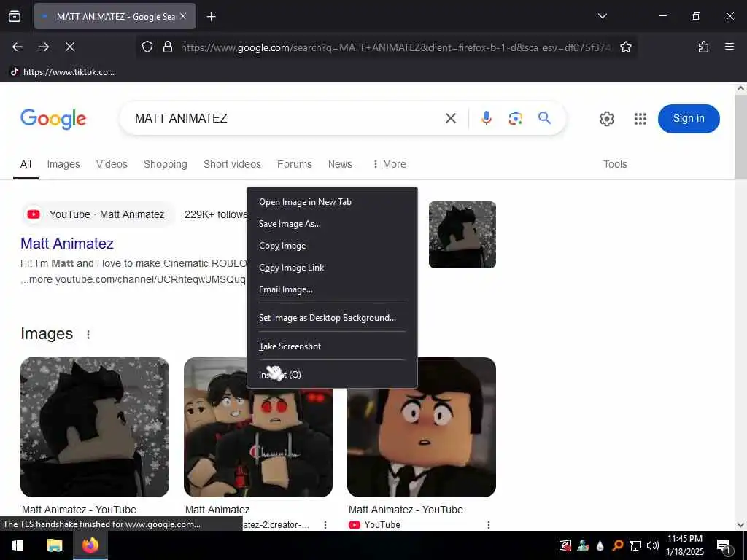Open notifications action center

(724, 545)
